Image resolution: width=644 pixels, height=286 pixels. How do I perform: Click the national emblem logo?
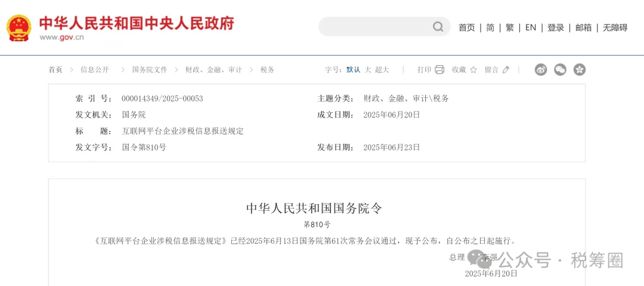pos(19,28)
